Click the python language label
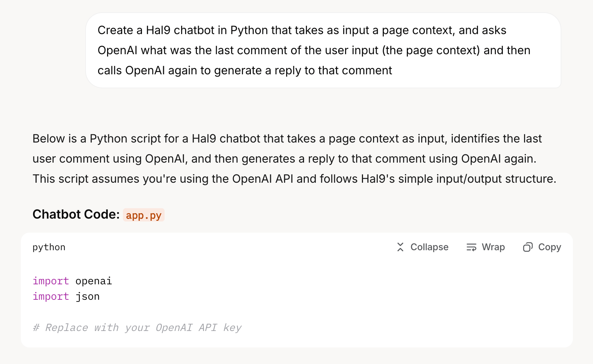 [49, 247]
